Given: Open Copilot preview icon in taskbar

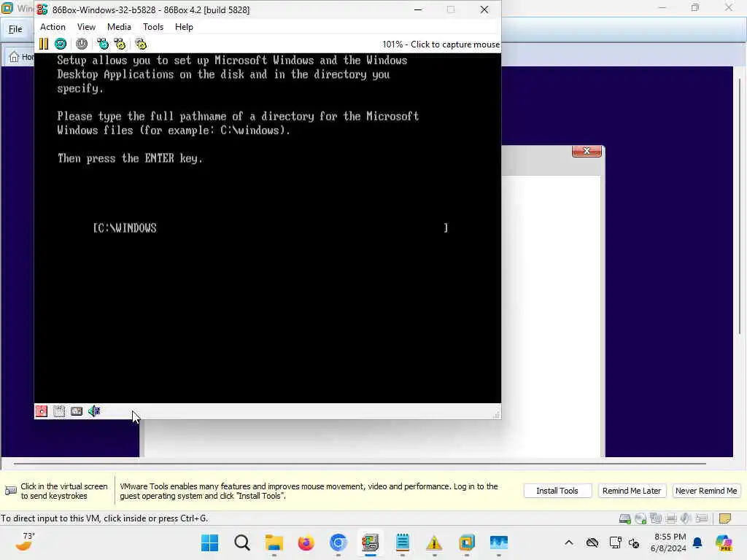Looking at the screenshot, I should (x=724, y=542).
